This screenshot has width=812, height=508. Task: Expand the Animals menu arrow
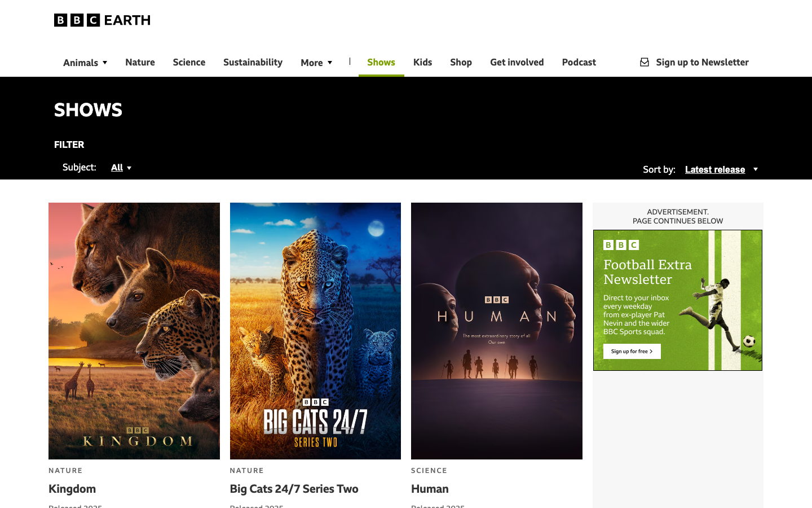pyautogui.click(x=105, y=63)
